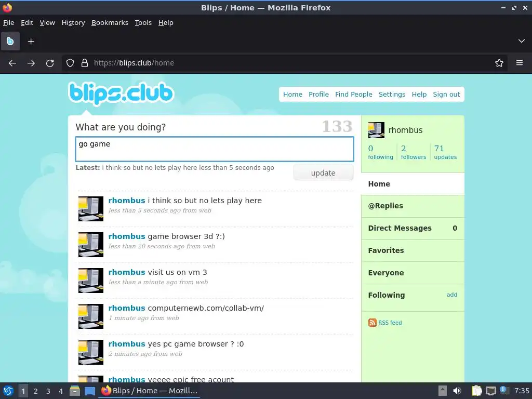Viewport: 532px width, 399px height.
Task: Click avatar beside 'visit us on vm 3' post
Action: pos(91,281)
